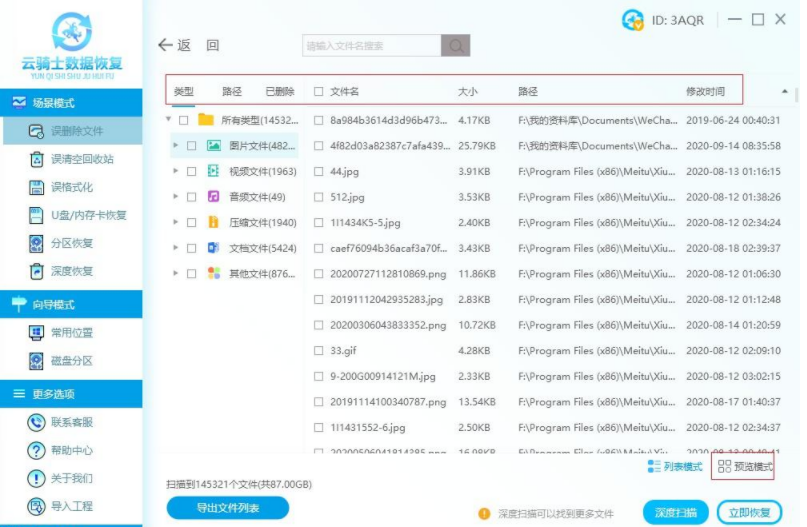Image resolution: width=807 pixels, height=527 pixels.
Task: Tick checkbox for 20200727112810869.png
Action: pyautogui.click(x=319, y=274)
